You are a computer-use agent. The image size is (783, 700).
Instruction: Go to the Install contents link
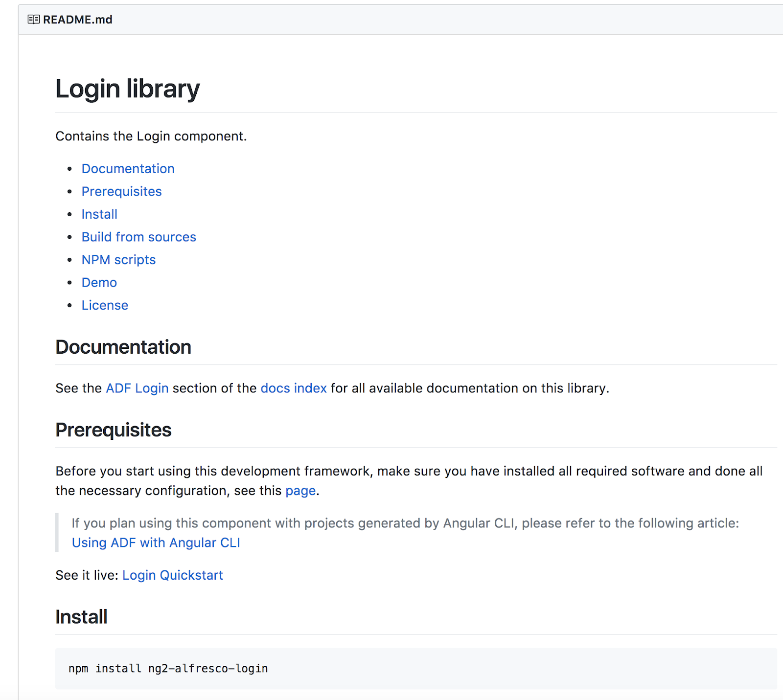[99, 214]
